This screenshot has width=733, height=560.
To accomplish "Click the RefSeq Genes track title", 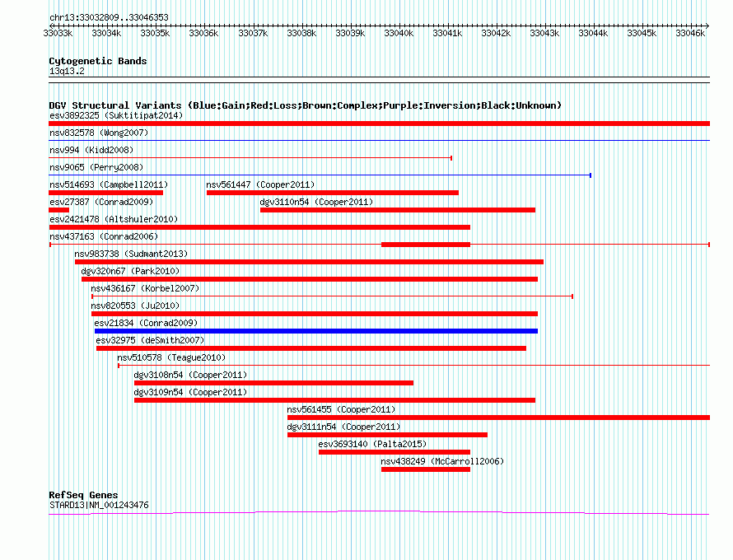I will (83, 495).
